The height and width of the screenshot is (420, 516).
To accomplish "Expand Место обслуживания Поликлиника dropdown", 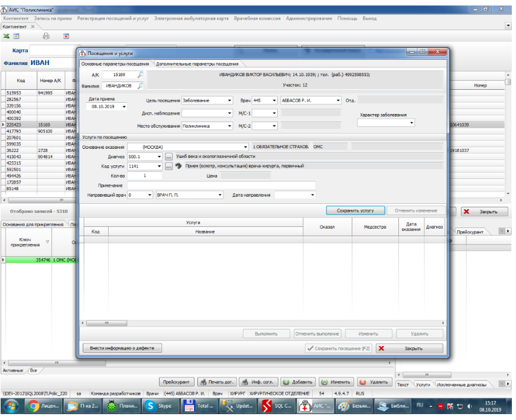I will pos(229,126).
